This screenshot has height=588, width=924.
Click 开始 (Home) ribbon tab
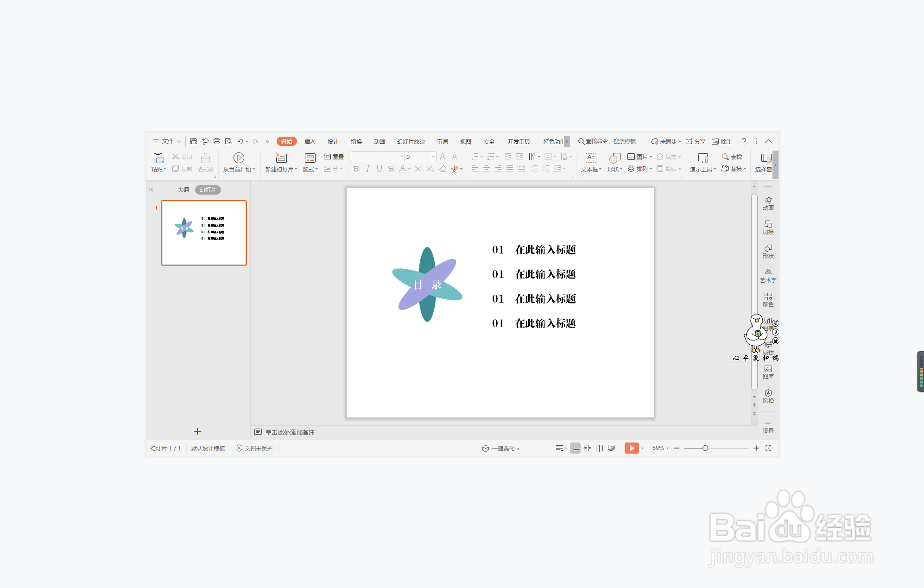pos(285,141)
